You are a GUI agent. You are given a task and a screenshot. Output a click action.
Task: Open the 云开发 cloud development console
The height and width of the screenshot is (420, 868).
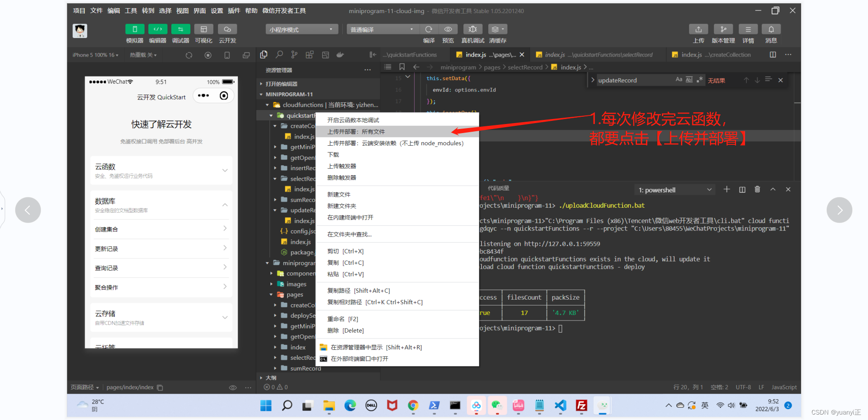pyautogui.click(x=227, y=29)
